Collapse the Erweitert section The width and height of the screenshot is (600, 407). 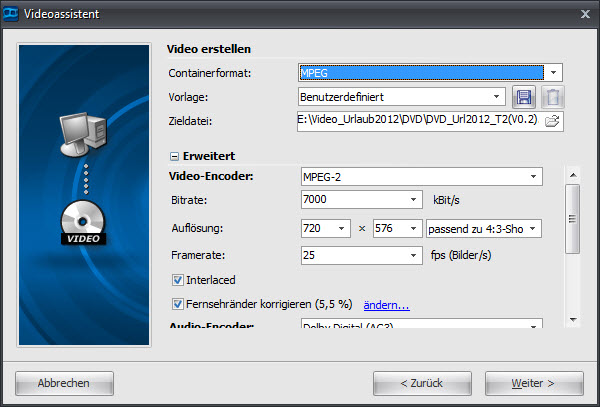tap(174, 156)
